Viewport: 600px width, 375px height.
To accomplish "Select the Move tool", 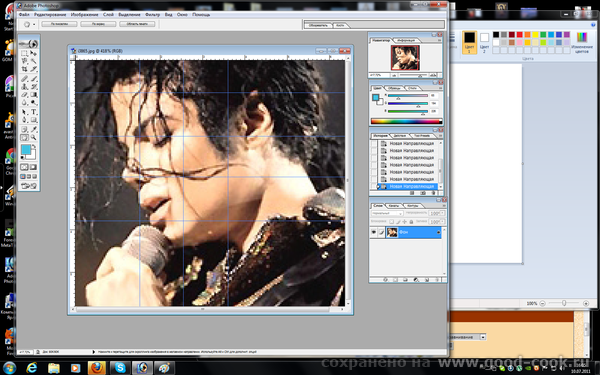I will [34, 53].
